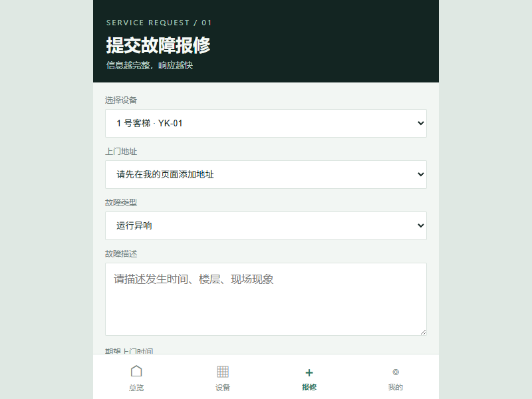
Task: Open the 故障类型 dropdown showing 运行异响
Action: click(265, 225)
